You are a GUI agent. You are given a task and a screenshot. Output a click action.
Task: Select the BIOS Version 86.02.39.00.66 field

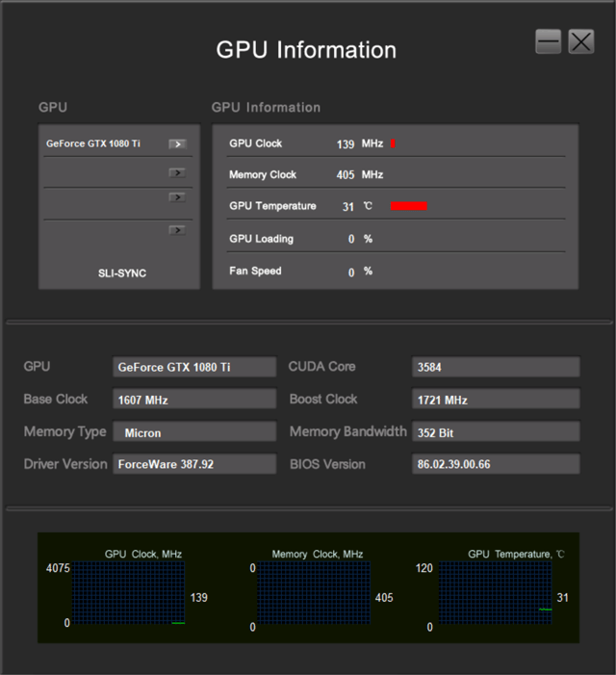(x=496, y=464)
